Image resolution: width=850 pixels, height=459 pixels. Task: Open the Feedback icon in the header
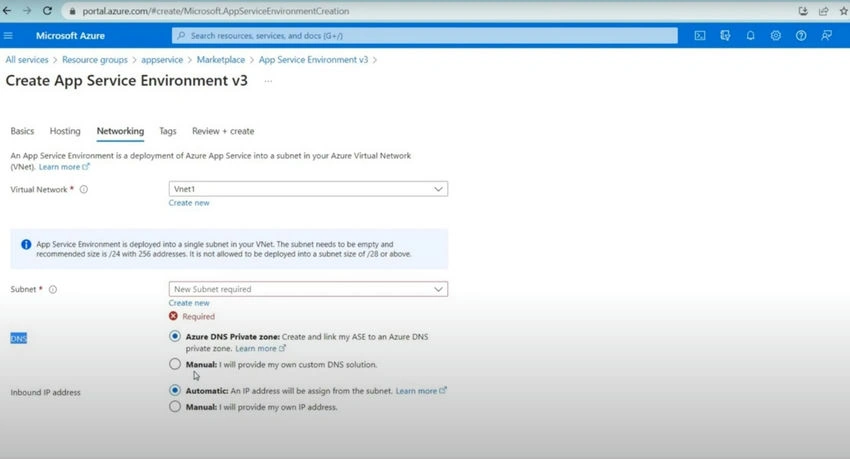click(826, 36)
